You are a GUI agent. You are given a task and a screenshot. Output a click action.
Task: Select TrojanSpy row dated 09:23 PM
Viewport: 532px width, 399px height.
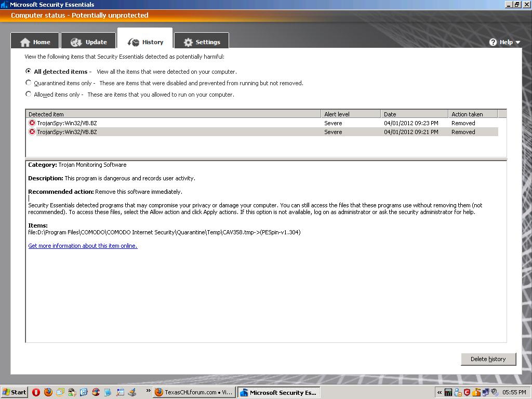coord(262,123)
